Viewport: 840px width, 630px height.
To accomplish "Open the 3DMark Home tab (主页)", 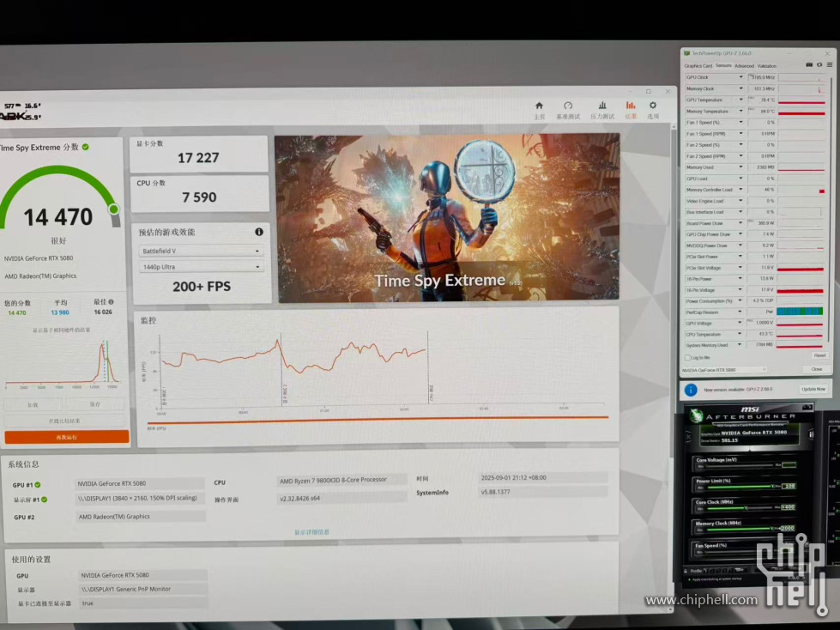I will [x=539, y=110].
